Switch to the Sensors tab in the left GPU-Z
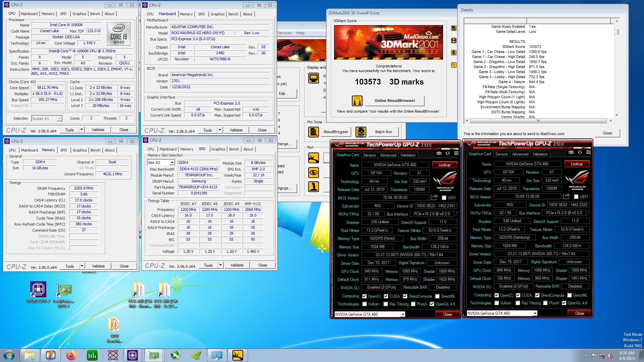 point(369,155)
